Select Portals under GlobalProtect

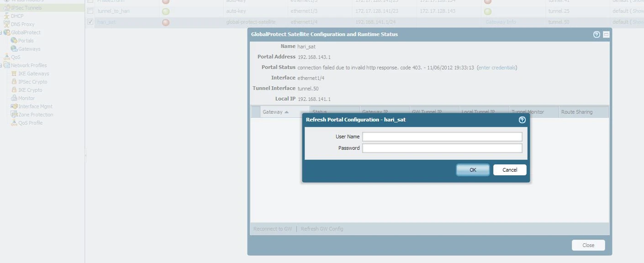coord(26,41)
